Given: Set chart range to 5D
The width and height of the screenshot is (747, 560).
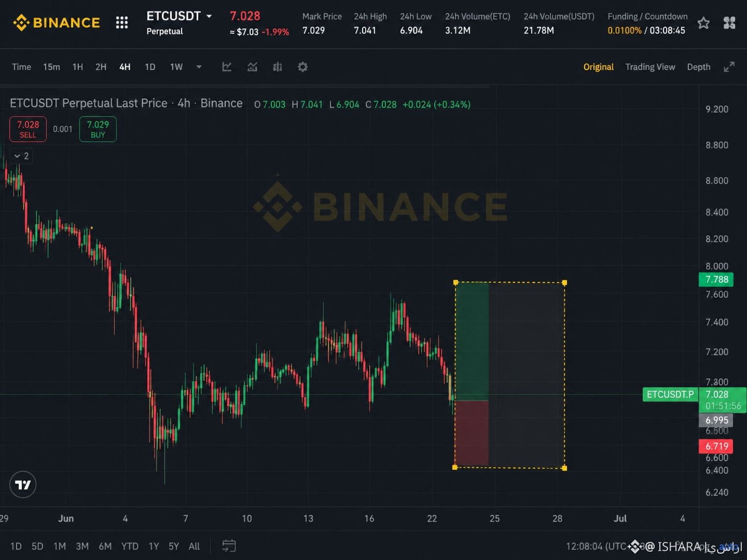Looking at the screenshot, I should pyautogui.click(x=38, y=546).
